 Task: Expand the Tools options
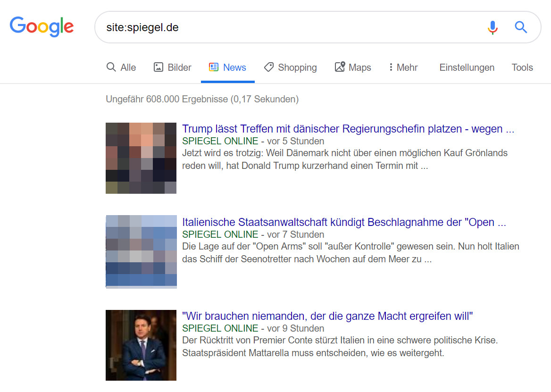pos(522,67)
